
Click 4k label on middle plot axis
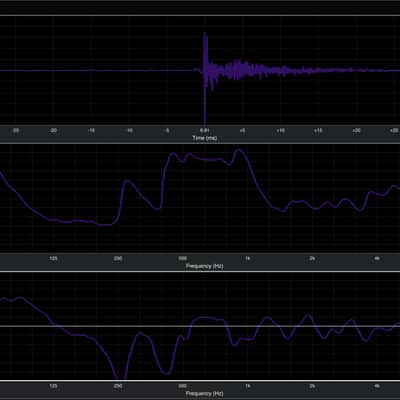(x=377, y=258)
